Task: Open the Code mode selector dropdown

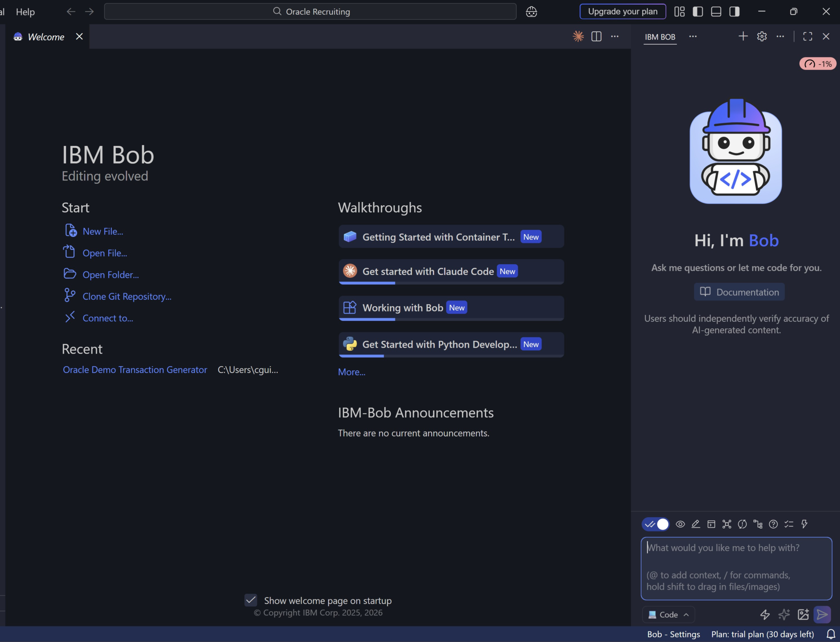Action: pyautogui.click(x=668, y=615)
